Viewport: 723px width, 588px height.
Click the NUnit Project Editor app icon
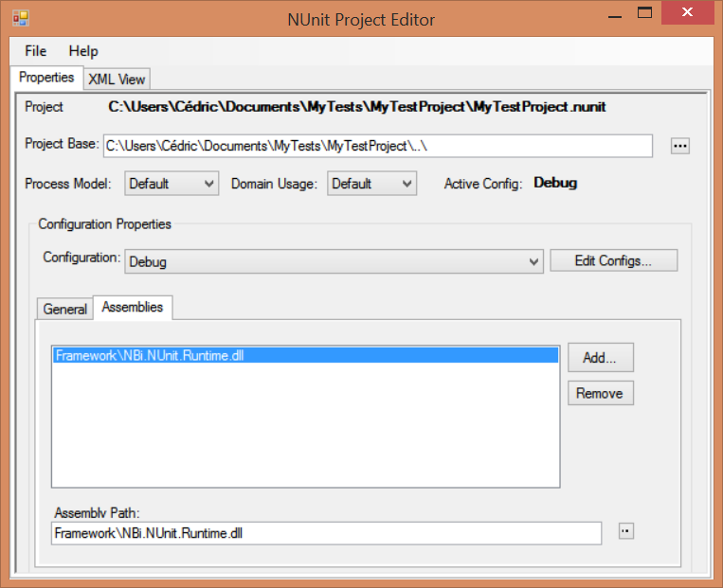[21, 18]
